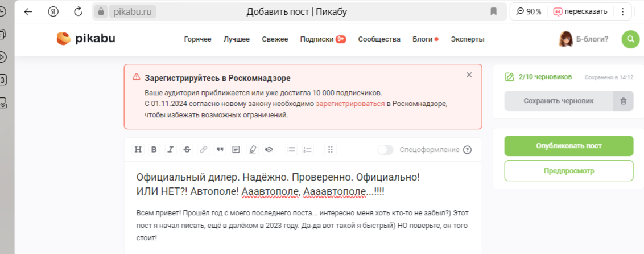Insert a numbered list

pyautogui.click(x=308, y=150)
